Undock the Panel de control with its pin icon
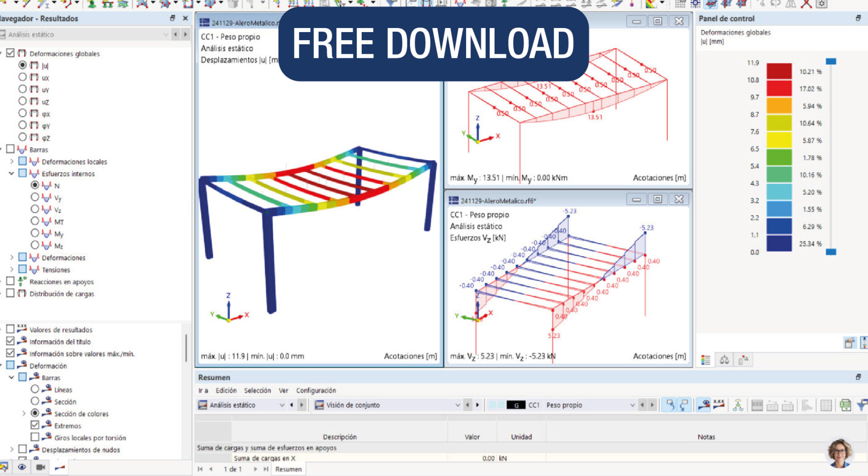The width and height of the screenshot is (868, 476). 858,19
